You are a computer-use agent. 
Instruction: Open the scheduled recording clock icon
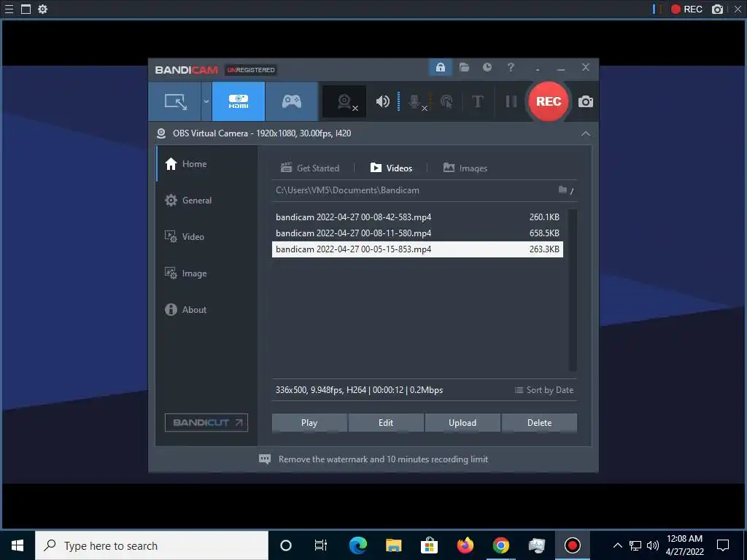pos(487,67)
